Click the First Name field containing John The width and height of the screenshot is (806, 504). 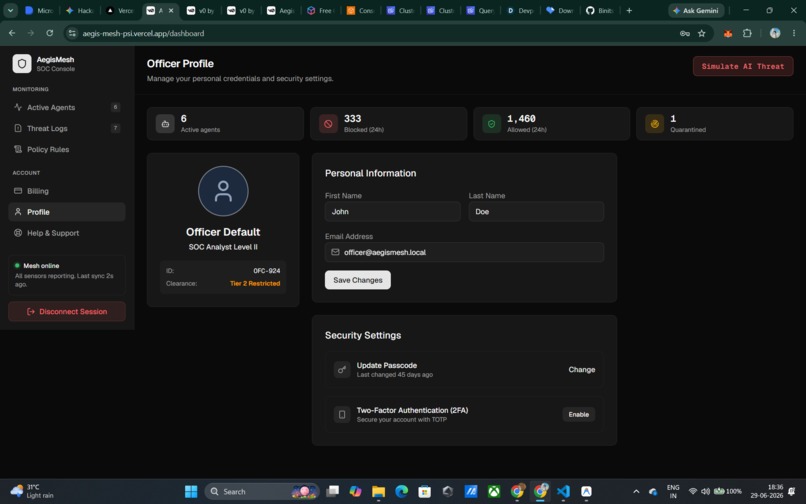pyautogui.click(x=393, y=211)
